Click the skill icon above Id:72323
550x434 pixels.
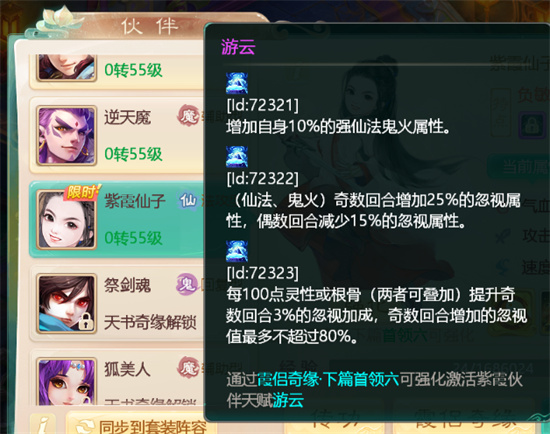click(x=237, y=251)
